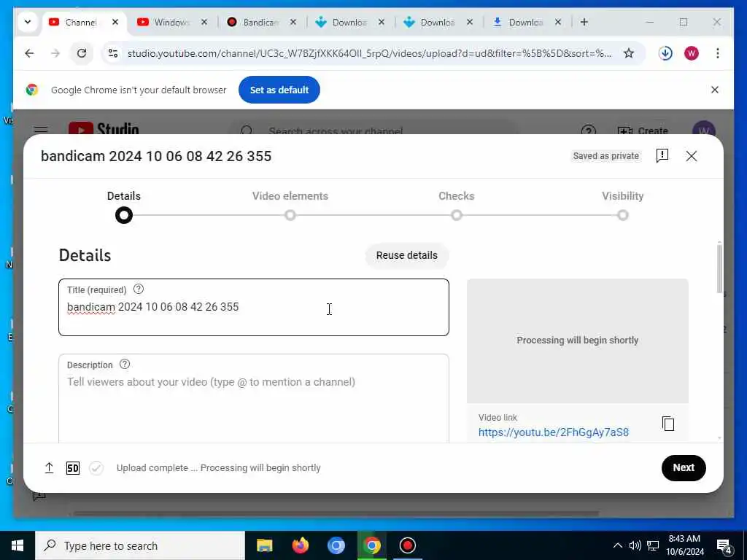Image resolution: width=747 pixels, height=560 pixels.
Task: Click dialog vertical scrollbar
Action: point(719,269)
